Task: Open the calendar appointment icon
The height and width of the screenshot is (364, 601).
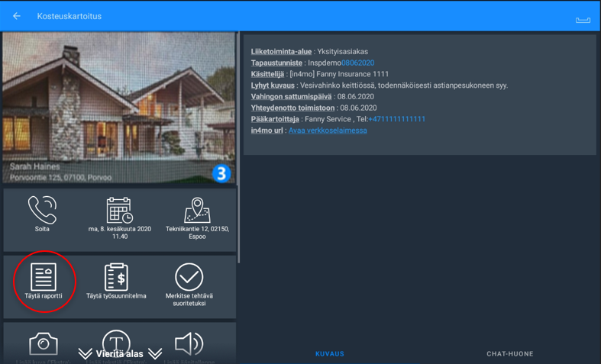Action: tap(119, 211)
